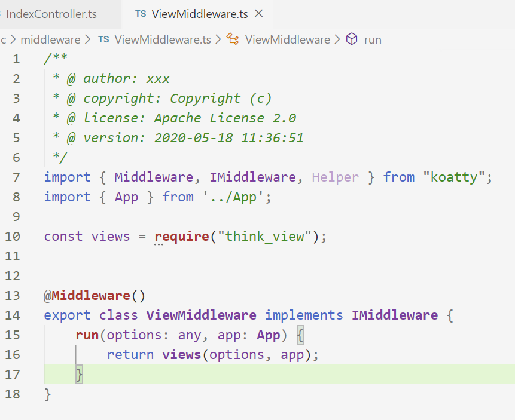Open the middleware breadcrumb folder

point(50,39)
